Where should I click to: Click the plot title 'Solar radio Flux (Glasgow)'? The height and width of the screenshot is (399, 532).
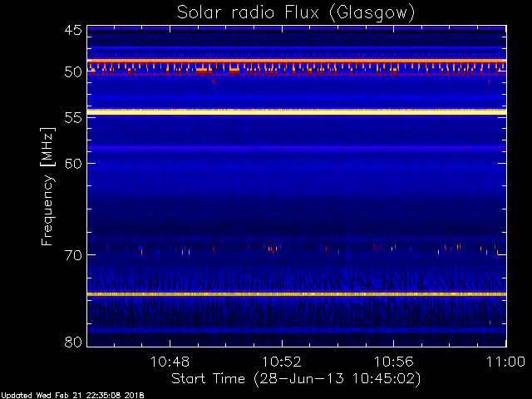pyautogui.click(x=296, y=13)
